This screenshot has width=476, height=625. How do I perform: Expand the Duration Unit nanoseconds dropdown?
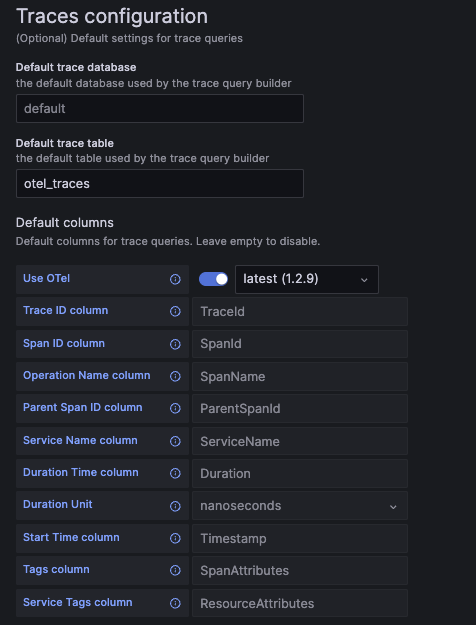click(x=300, y=505)
